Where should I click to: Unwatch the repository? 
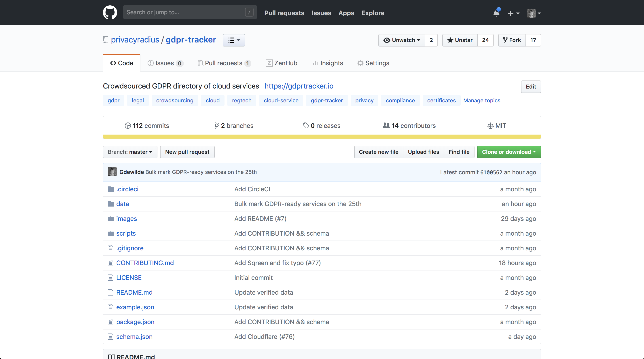[x=401, y=40]
